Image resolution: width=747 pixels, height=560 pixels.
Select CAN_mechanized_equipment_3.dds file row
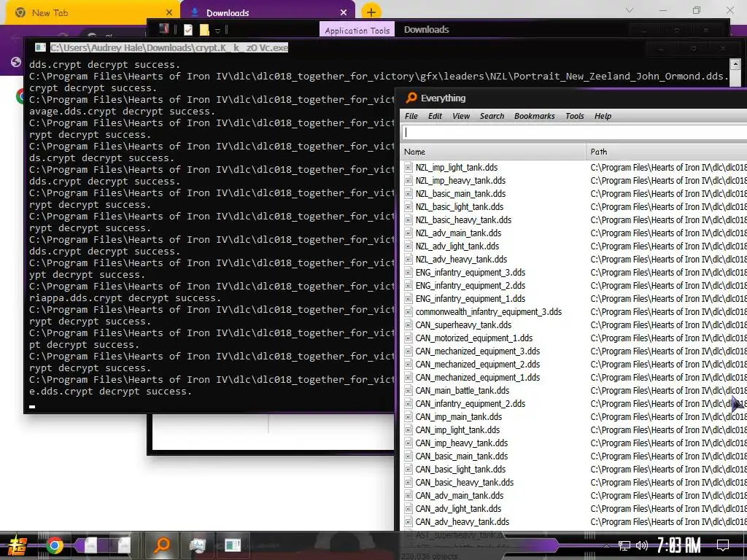573,351
